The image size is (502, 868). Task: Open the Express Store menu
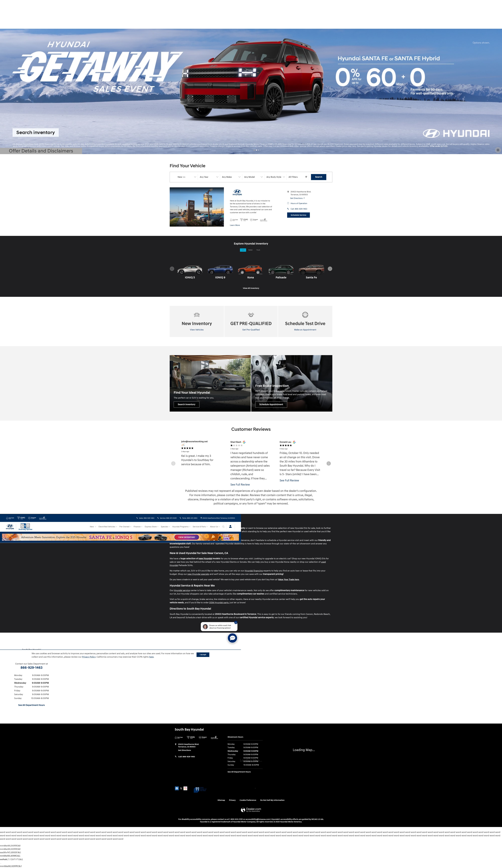tap(152, 527)
